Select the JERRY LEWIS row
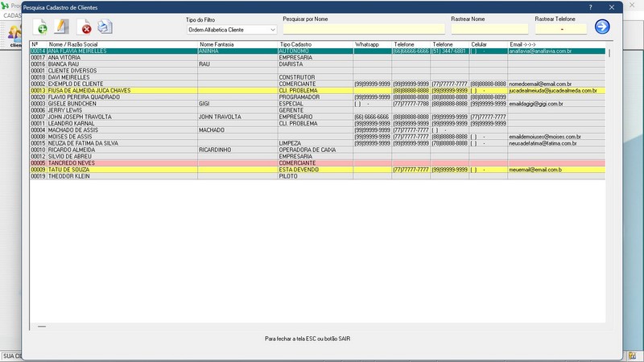The image size is (644, 362). (x=317, y=110)
